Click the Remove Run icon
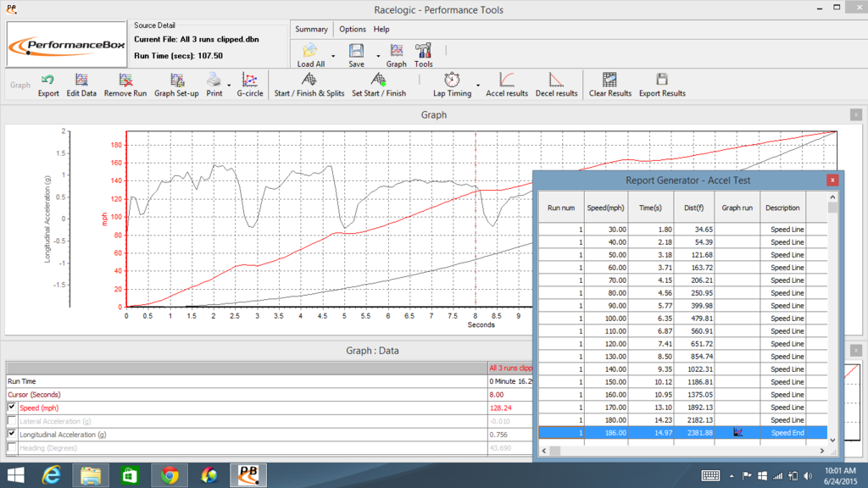The image size is (868, 488). pyautogui.click(x=125, y=80)
